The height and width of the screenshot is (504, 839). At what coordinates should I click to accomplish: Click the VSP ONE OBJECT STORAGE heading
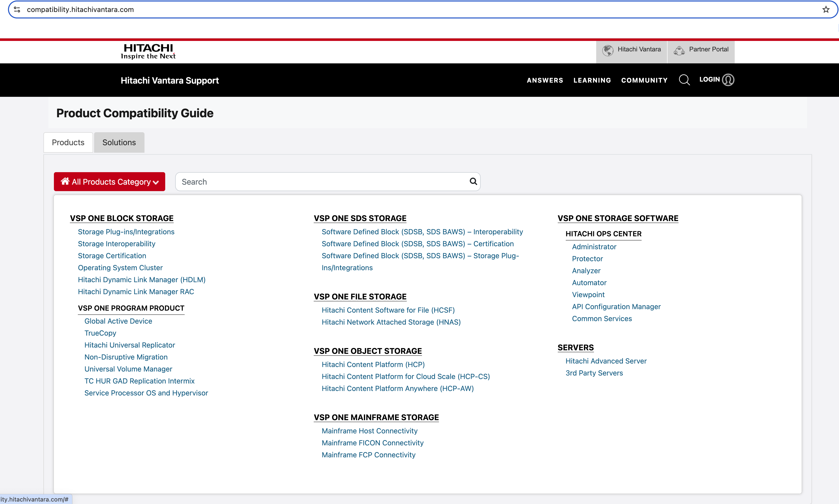pos(368,351)
